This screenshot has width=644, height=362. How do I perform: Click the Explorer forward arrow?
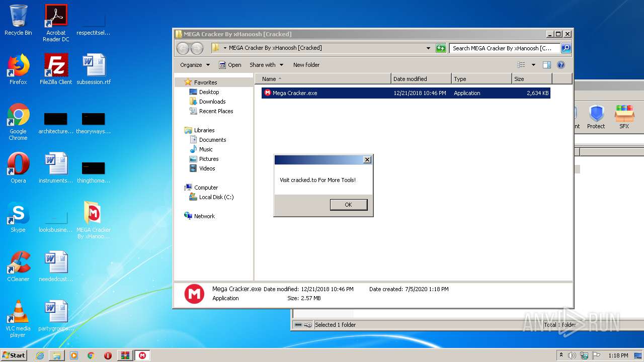point(197,48)
